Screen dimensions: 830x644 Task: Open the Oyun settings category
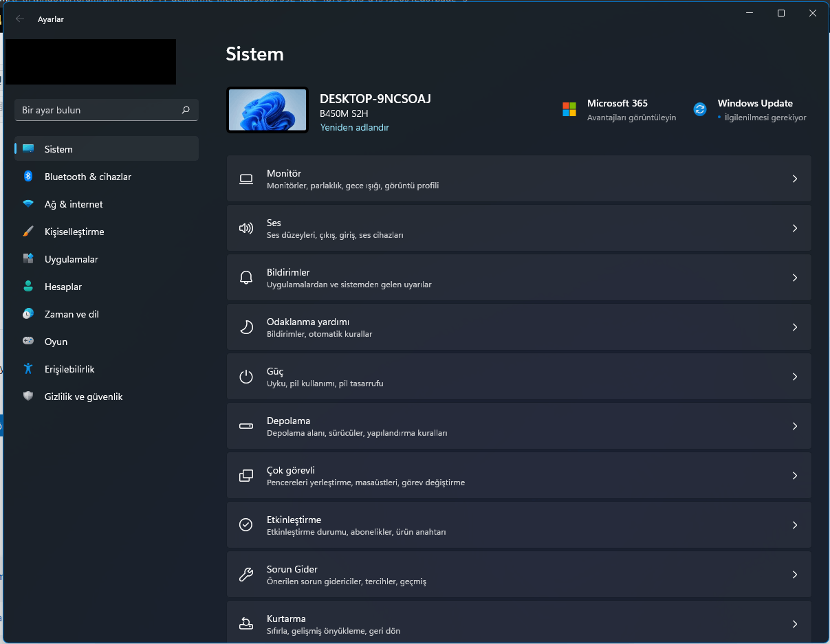pyautogui.click(x=107, y=342)
